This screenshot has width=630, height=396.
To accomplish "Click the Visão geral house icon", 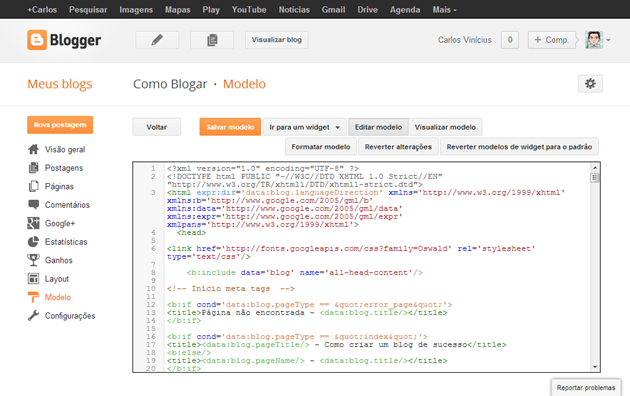I will [x=33, y=149].
